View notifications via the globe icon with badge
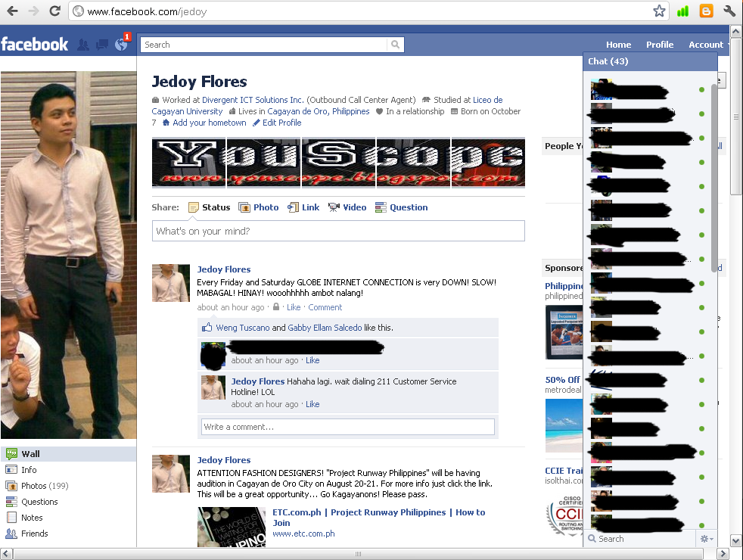Image resolution: width=743 pixels, height=560 pixels. [120, 44]
